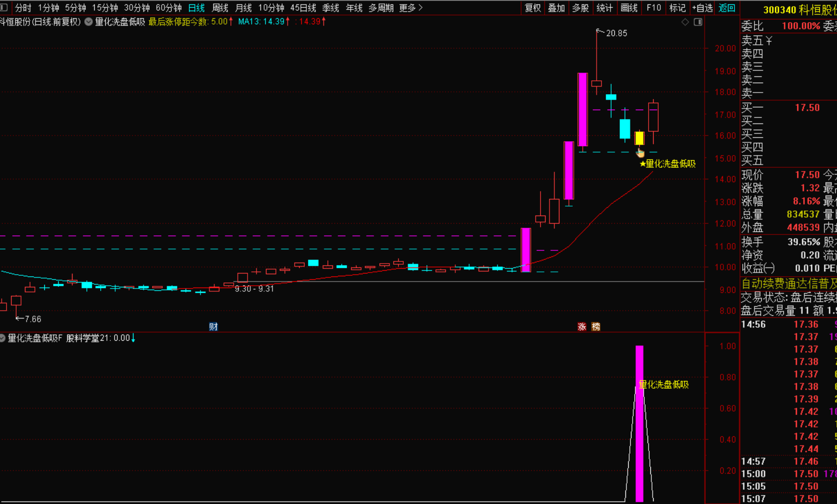Open the 画线 drawing tools

(629, 8)
